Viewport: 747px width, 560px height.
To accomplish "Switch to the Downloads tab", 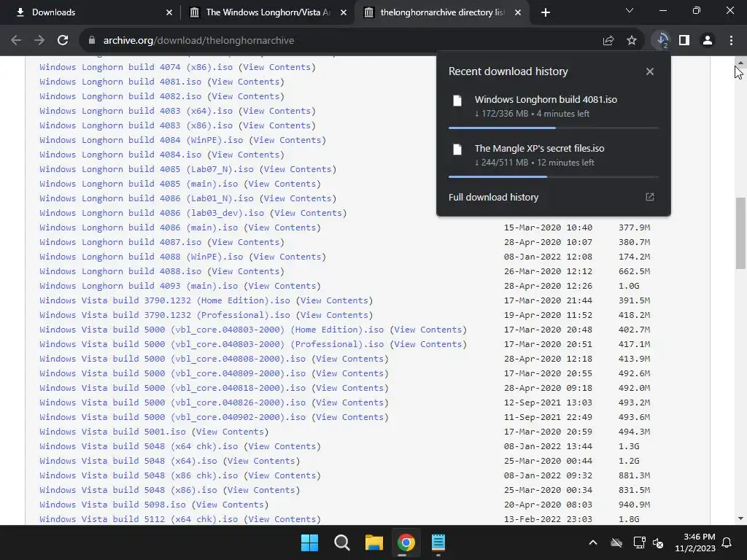I will [91, 12].
